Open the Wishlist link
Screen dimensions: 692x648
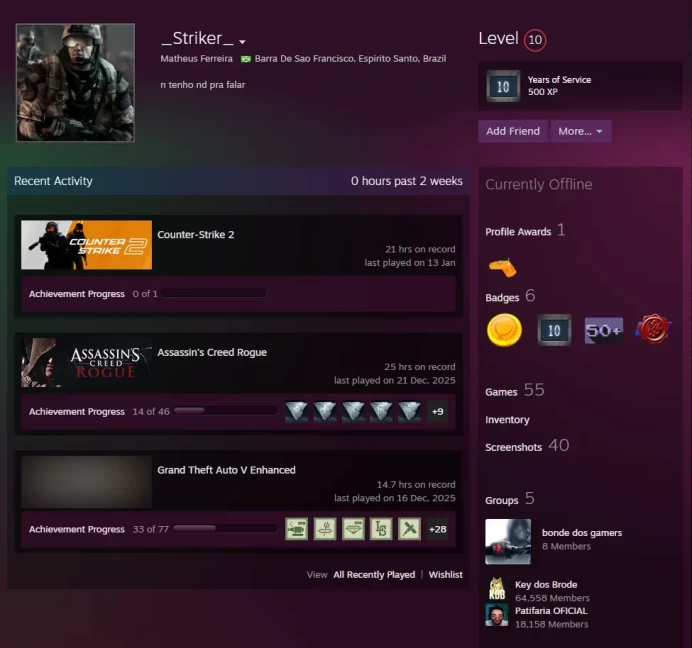click(446, 575)
